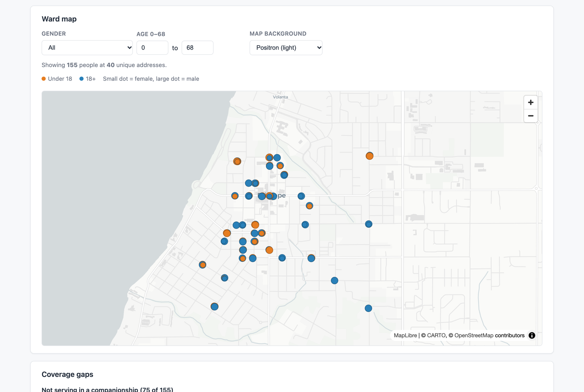Edit the minimum age field
The width and height of the screenshot is (584, 392).
152,48
